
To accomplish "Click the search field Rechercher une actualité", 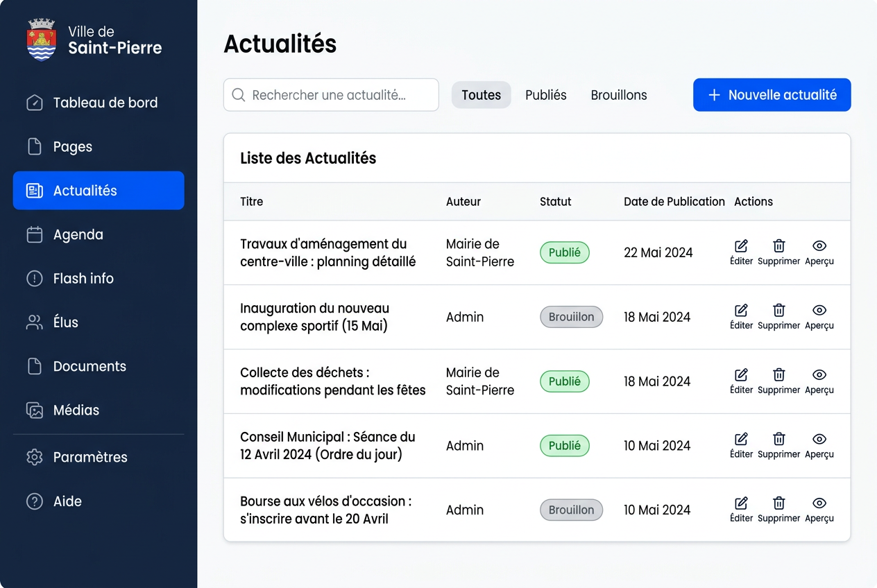I will pyautogui.click(x=331, y=95).
